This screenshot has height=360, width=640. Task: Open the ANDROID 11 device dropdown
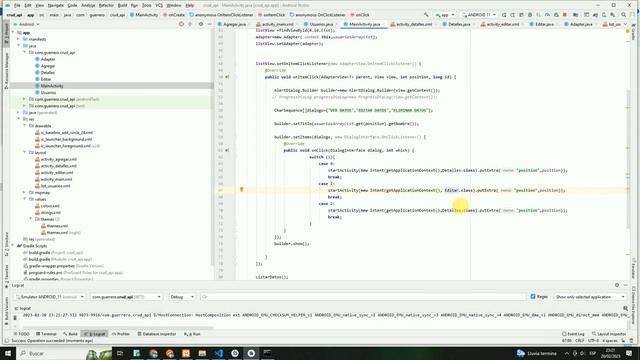point(479,15)
